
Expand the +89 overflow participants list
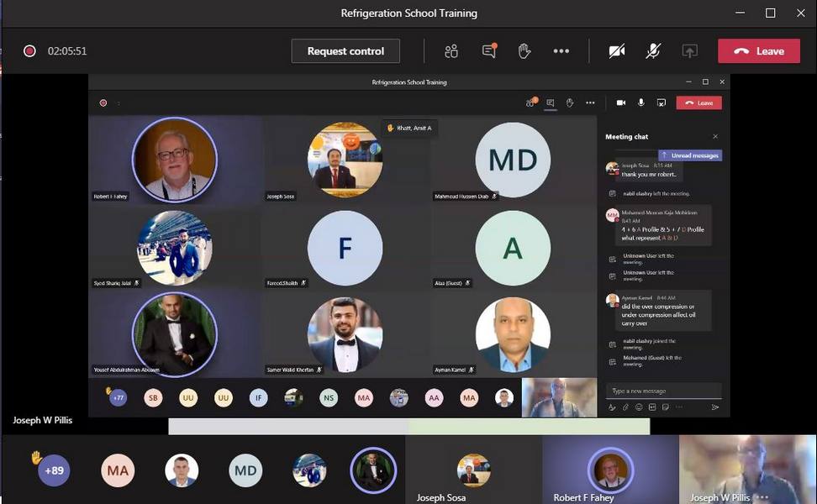pyautogui.click(x=54, y=470)
